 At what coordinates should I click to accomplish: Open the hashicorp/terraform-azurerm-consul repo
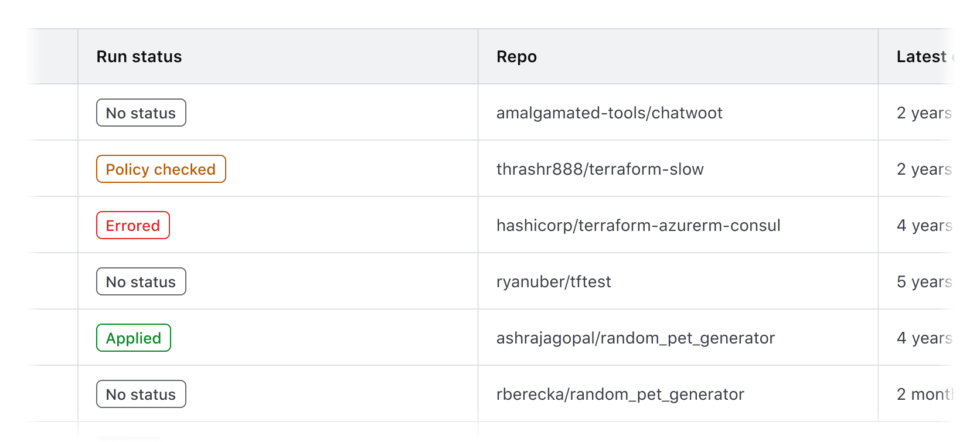[638, 226]
